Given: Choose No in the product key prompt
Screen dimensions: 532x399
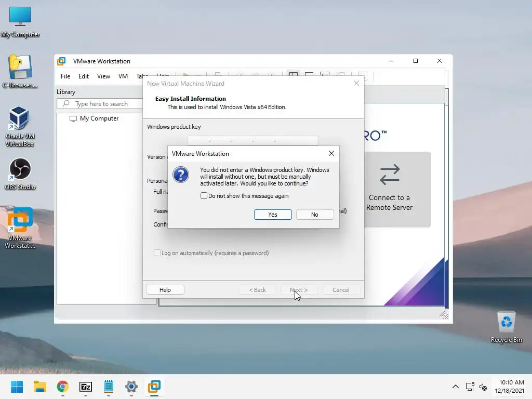Looking at the screenshot, I should click(x=314, y=215).
